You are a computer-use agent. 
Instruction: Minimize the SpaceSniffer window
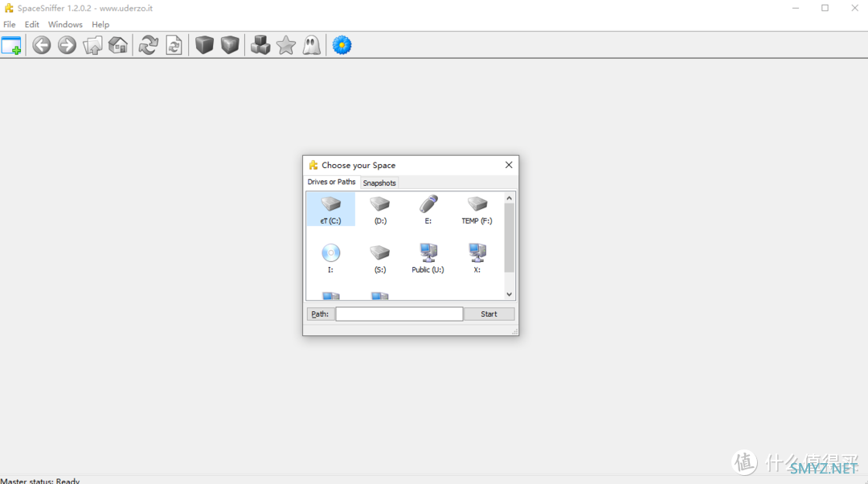click(x=796, y=8)
